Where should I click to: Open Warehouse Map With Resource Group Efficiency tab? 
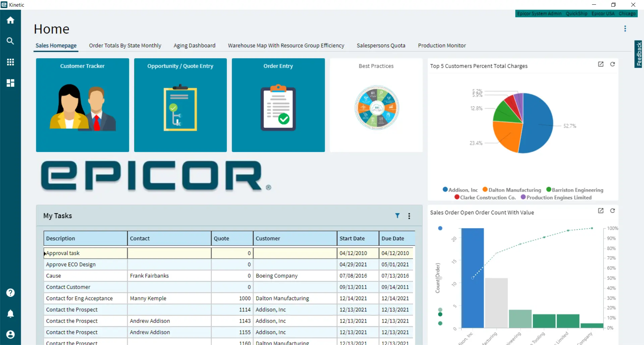[x=286, y=46]
